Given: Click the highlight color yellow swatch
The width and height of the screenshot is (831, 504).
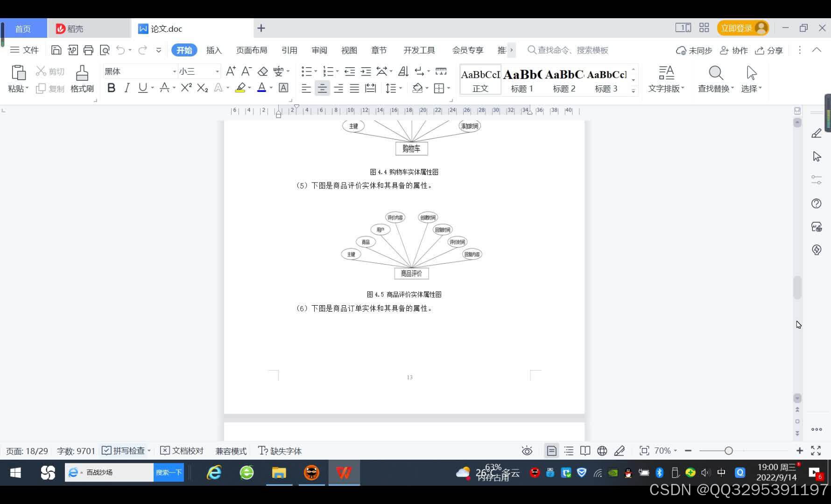Looking at the screenshot, I should click(x=240, y=87).
